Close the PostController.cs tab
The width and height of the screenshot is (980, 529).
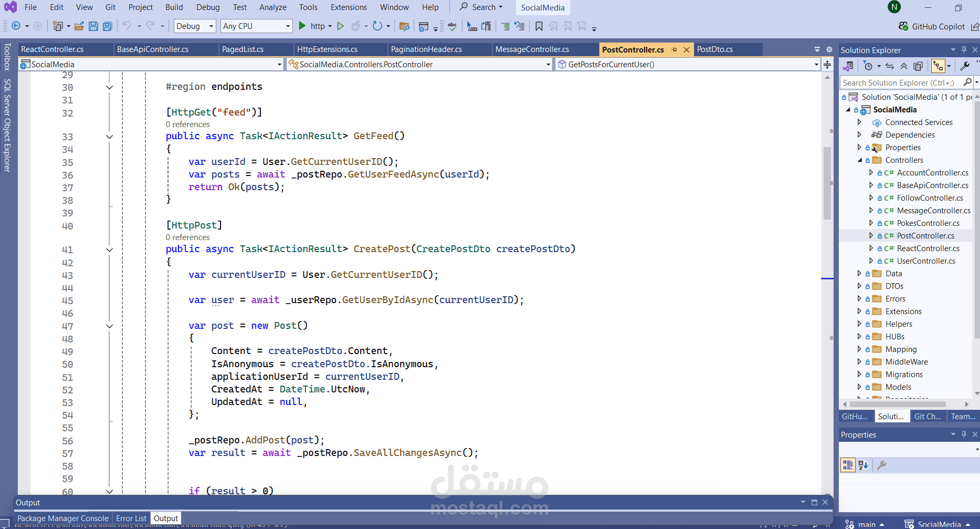[x=687, y=50]
